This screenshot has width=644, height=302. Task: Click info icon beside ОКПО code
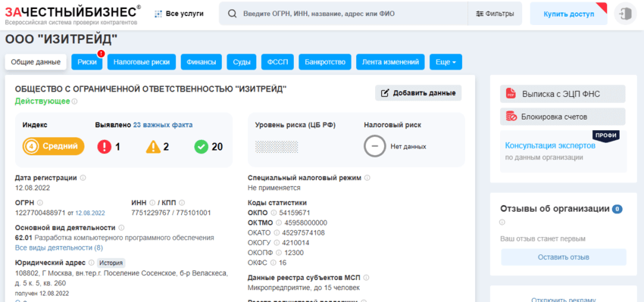tap(273, 213)
